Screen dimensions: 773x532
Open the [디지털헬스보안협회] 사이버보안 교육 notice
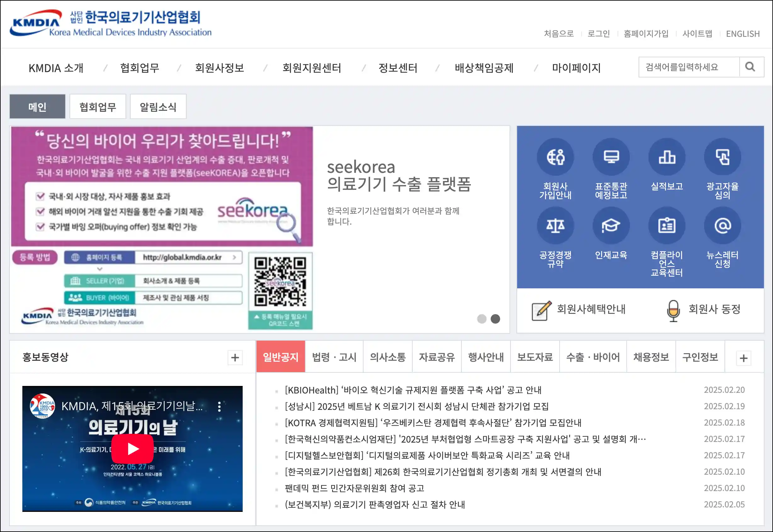tap(427, 455)
